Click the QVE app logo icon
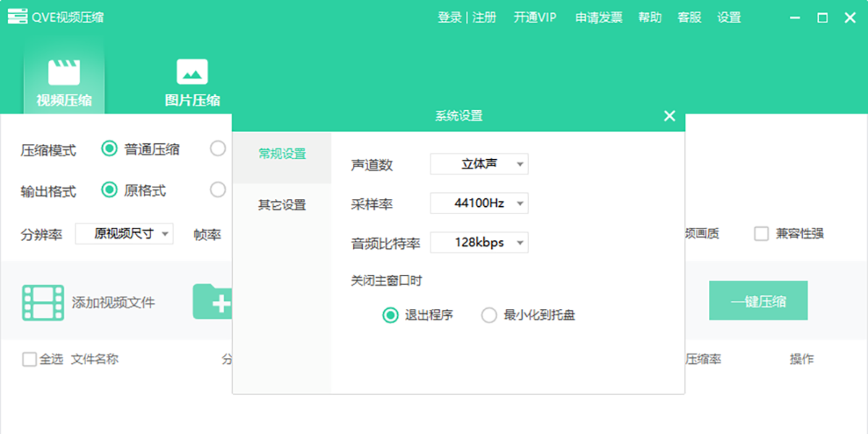Viewport: 868px width, 434px height. tap(17, 17)
